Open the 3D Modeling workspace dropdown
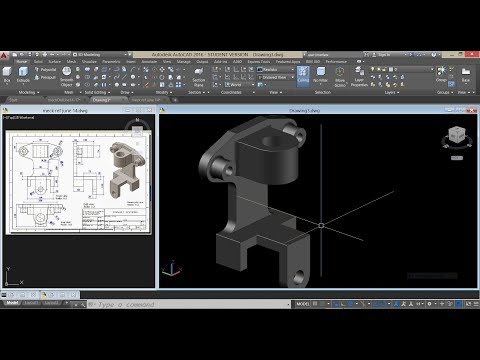Screen dimensions: 480x360 pyautogui.click(x=101, y=54)
